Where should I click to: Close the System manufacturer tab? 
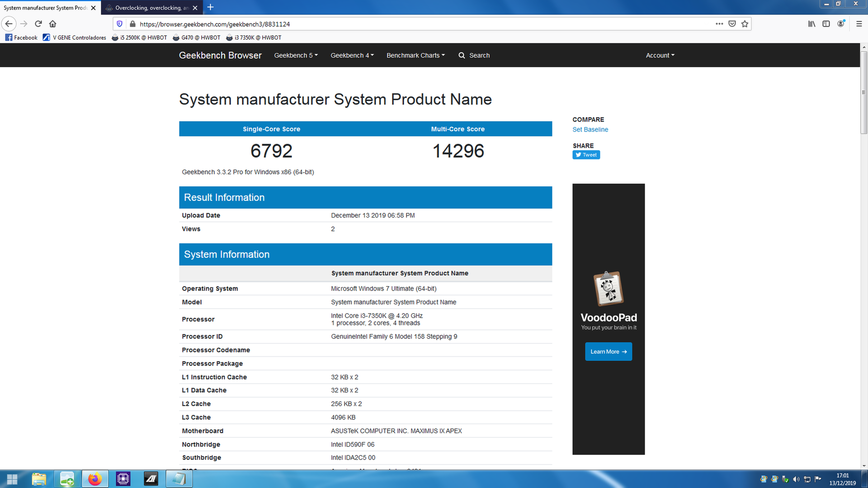click(93, 8)
